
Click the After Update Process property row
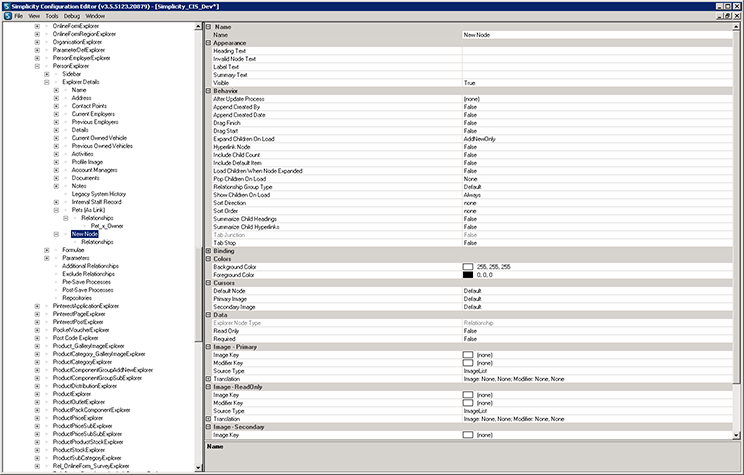[472, 99]
